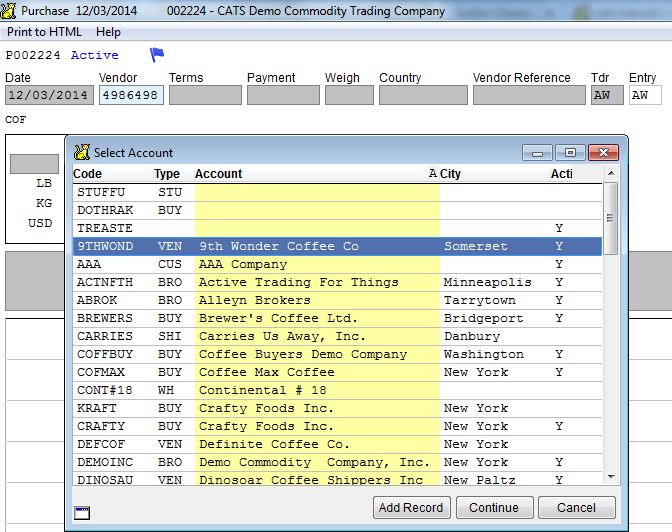The height and width of the screenshot is (532, 672).
Task: Open the Help menu
Action: click(108, 32)
